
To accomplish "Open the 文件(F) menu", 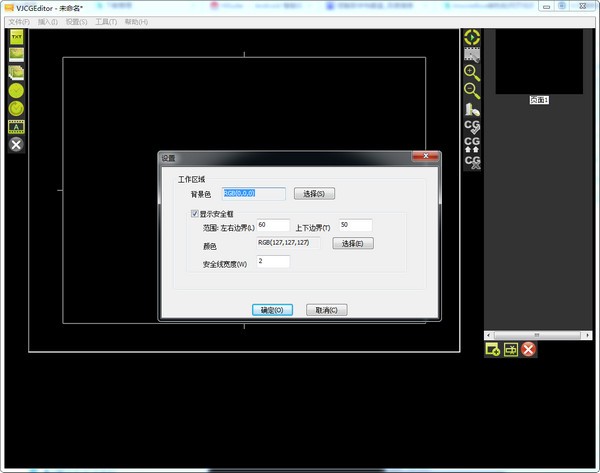I will click(x=18, y=21).
